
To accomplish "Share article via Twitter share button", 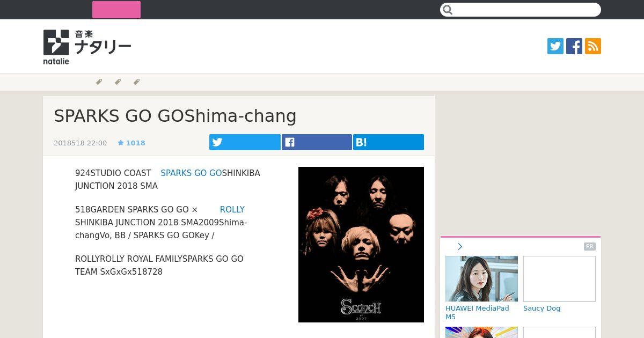I will pyautogui.click(x=245, y=142).
